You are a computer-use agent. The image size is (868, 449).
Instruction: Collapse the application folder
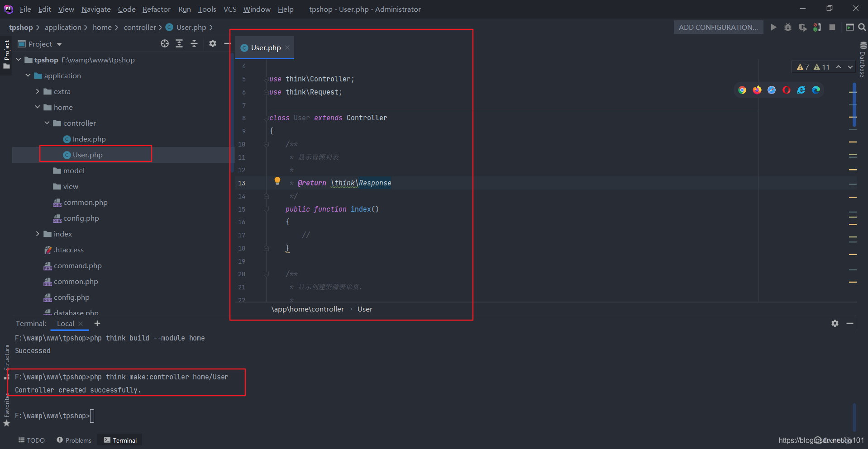point(28,76)
